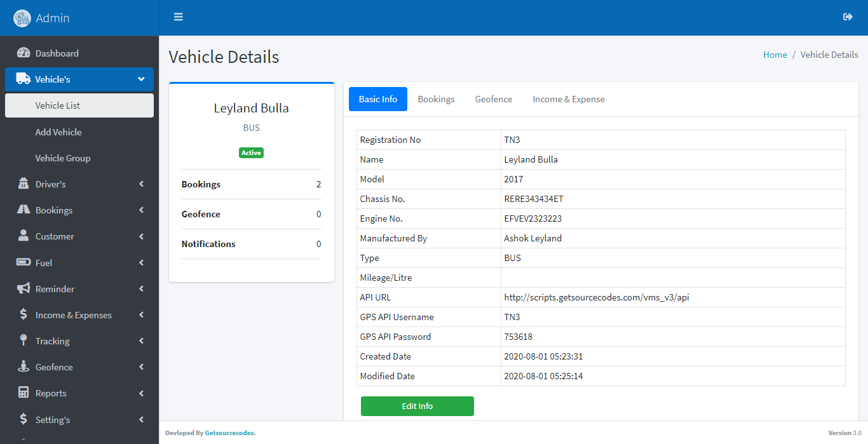
Task: Click the Income & Expenses dollar icon
Action: tap(24, 315)
